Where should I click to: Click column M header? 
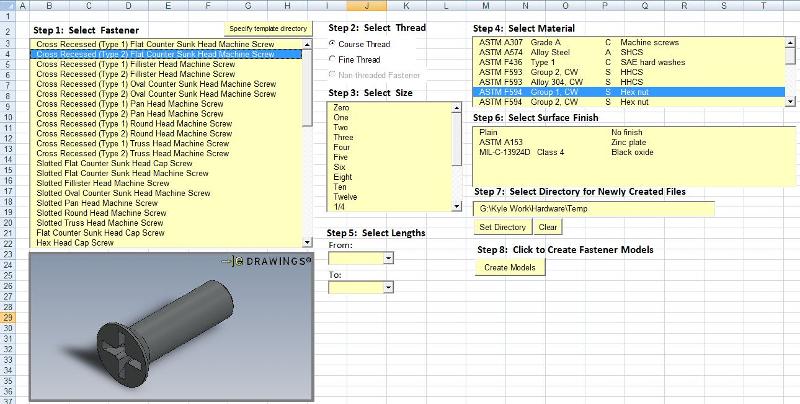coord(485,6)
